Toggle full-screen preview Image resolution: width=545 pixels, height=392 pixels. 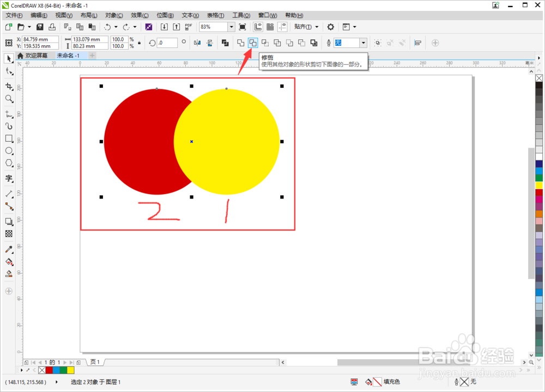(243, 27)
